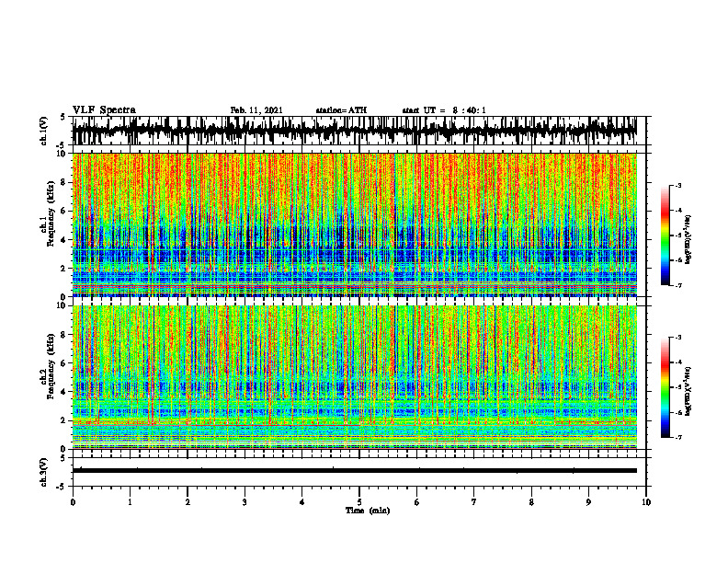This screenshot has width=728, height=563.
Task: Click the "station=ATH" header label
Action: [341, 110]
